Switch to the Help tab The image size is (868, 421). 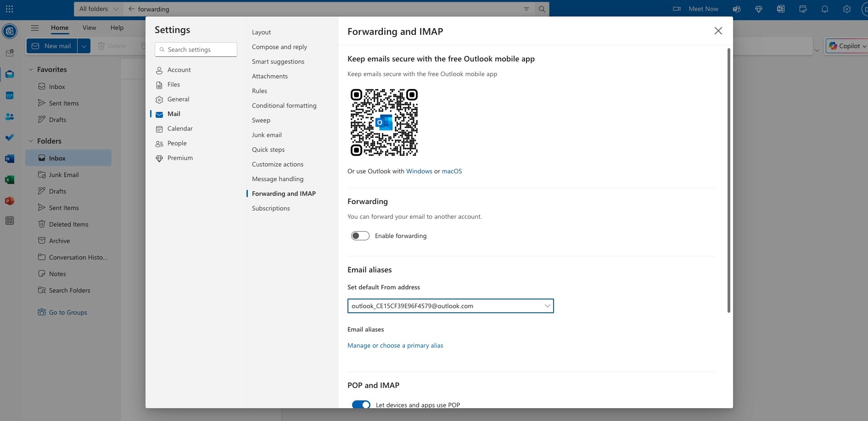(x=117, y=28)
